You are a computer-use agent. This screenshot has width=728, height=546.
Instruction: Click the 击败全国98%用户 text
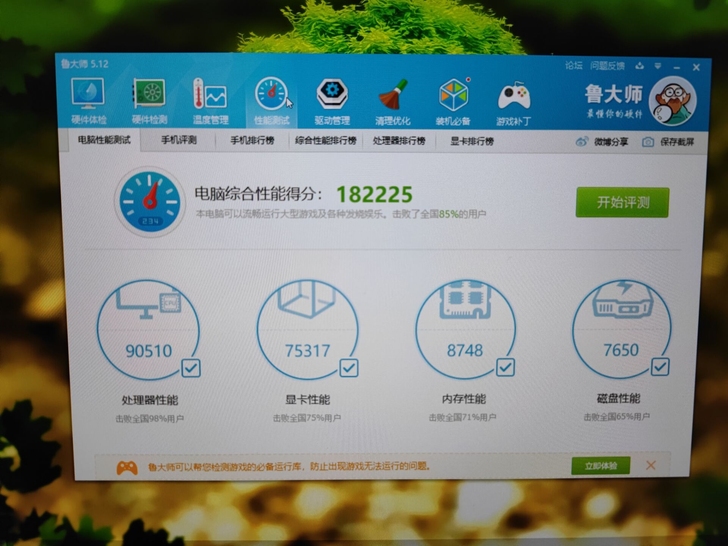(x=150, y=419)
